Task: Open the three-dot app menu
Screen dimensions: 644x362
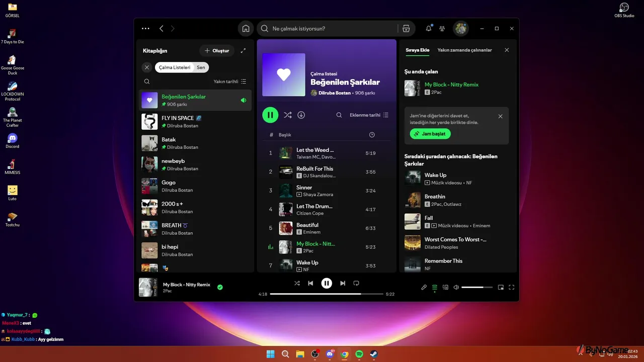Action: (x=145, y=29)
